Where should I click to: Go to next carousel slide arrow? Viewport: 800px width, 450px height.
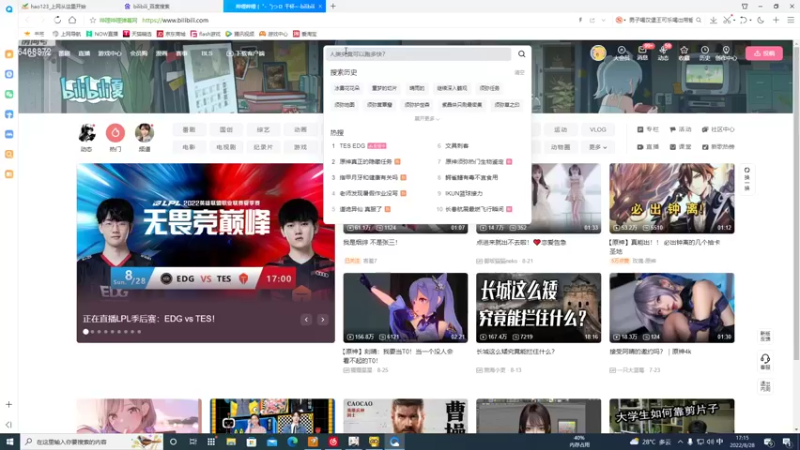pos(322,319)
